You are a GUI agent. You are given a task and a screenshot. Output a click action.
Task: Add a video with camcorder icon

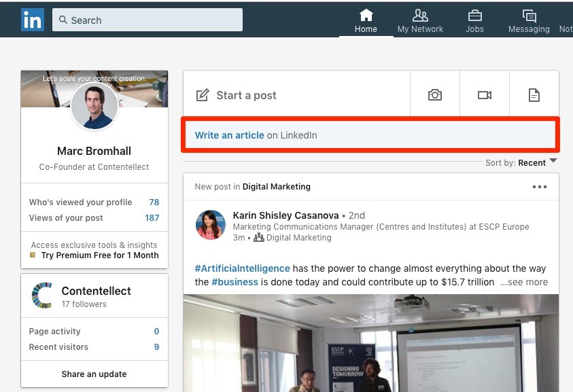(x=485, y=95)
